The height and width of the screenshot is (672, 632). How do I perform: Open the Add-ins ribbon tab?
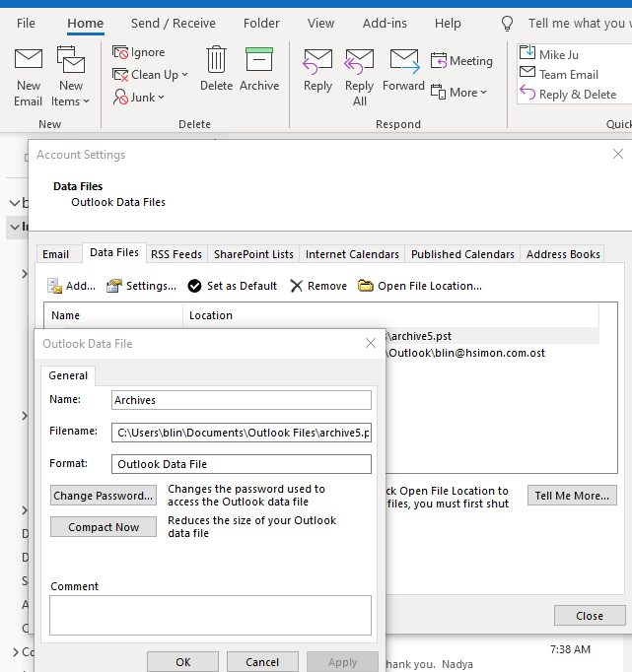coord(385,23)
